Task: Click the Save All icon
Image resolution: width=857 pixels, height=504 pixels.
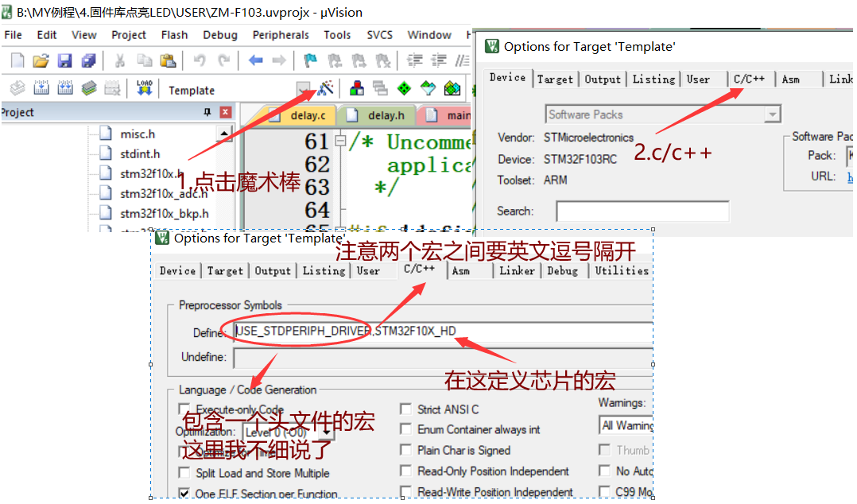Action: 88,60
